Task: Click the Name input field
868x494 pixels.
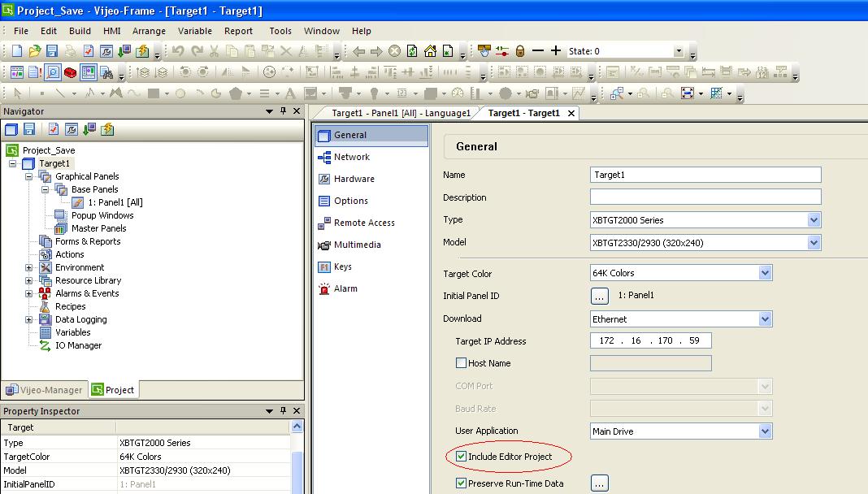Action: pos(705,175)
